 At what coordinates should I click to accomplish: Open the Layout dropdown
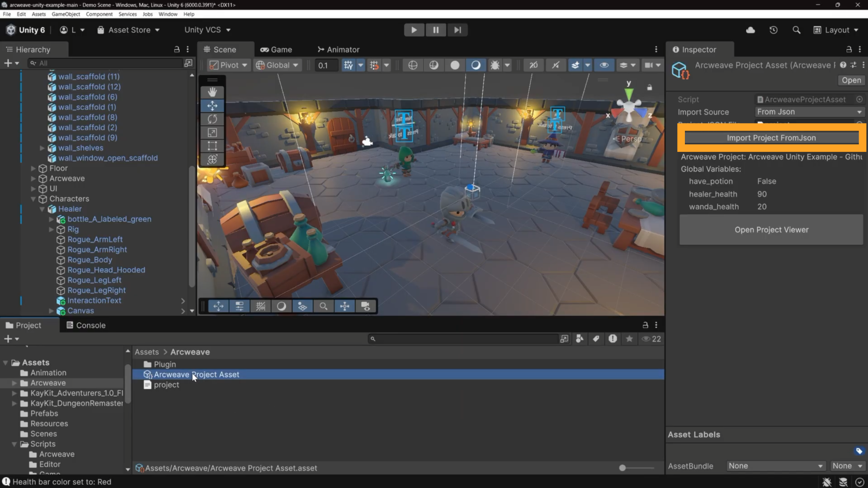pos(835,30)
